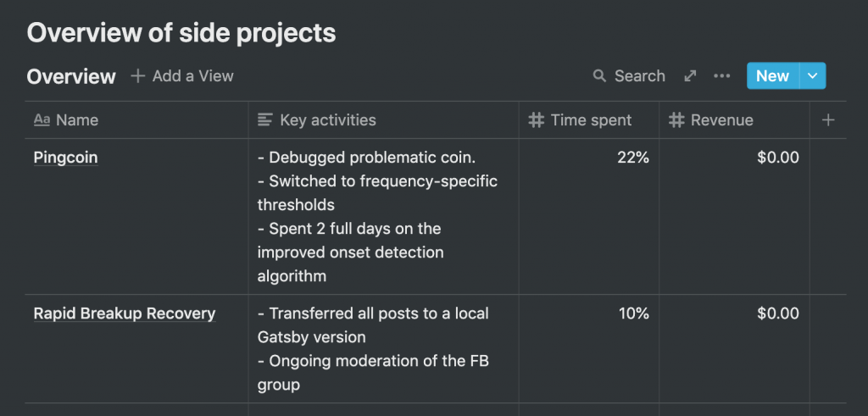Open the Key activities column menu

(328, 120)
